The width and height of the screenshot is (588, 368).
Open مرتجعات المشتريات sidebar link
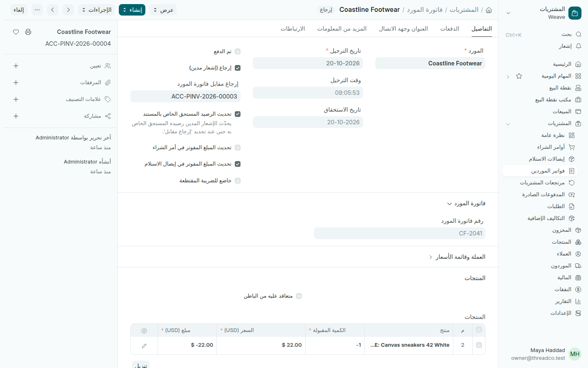(x=542, y=183)
